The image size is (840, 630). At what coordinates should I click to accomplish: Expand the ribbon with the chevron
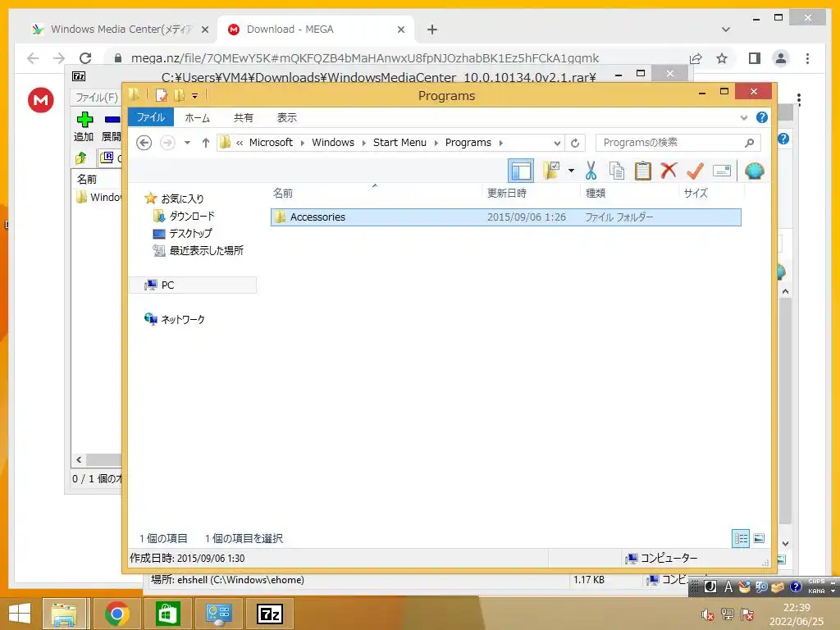(x=743, y=118)
